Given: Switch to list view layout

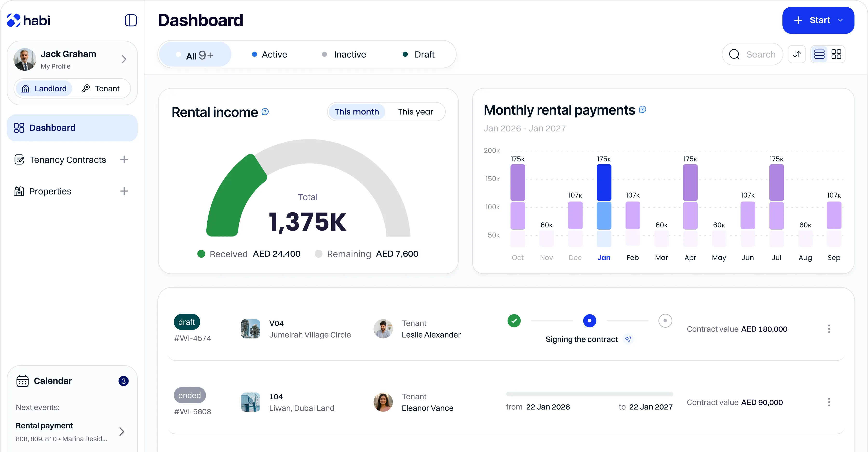Looking at the screenshot, I should (x=819, y=54).
